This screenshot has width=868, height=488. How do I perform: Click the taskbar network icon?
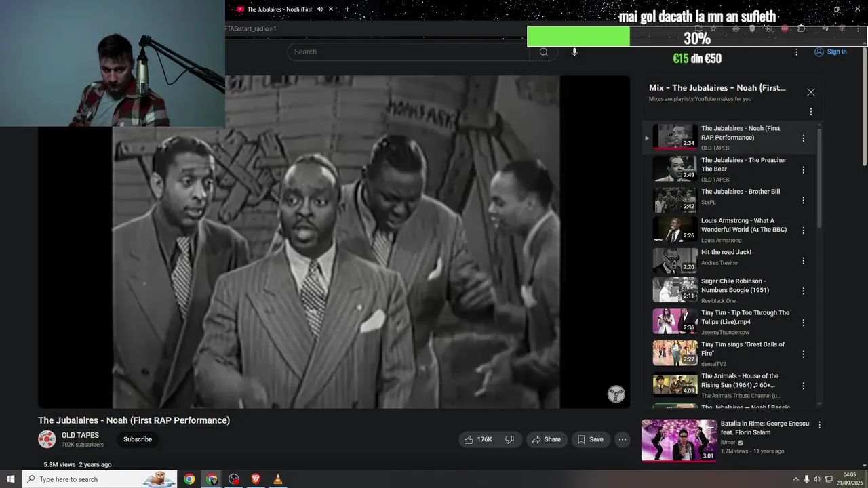tap(828, 479)
